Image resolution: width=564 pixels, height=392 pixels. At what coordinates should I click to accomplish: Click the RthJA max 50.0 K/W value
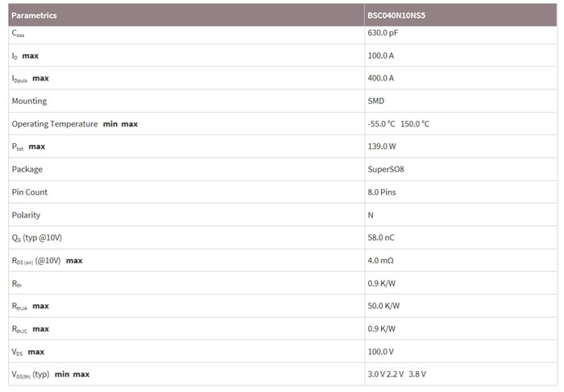[384, 306]
